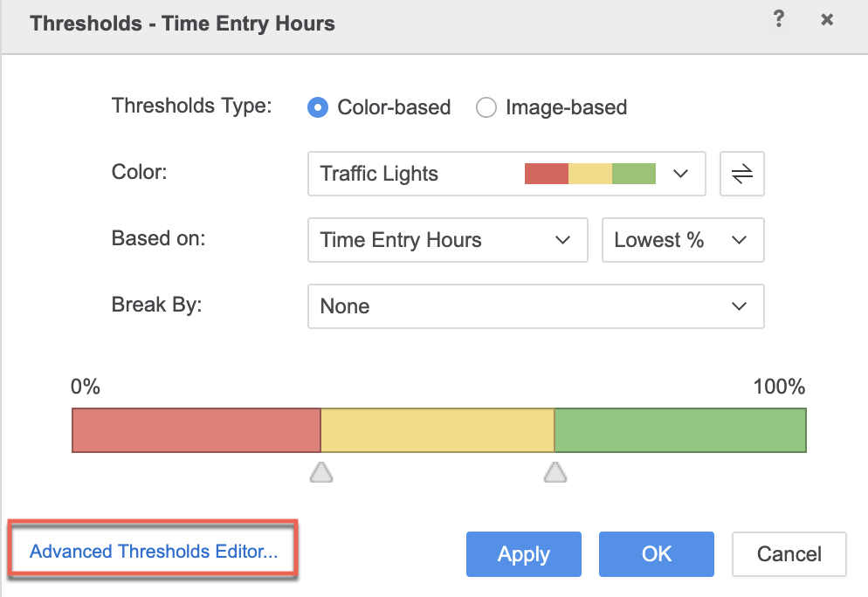Viewport: 868px width, 597px height.
Task: Click the green band of threshold bar
Action: click(x=679, y=430)
